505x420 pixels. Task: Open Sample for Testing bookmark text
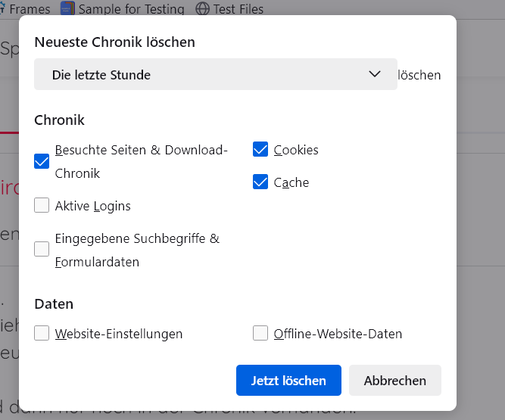click(131, 9)
